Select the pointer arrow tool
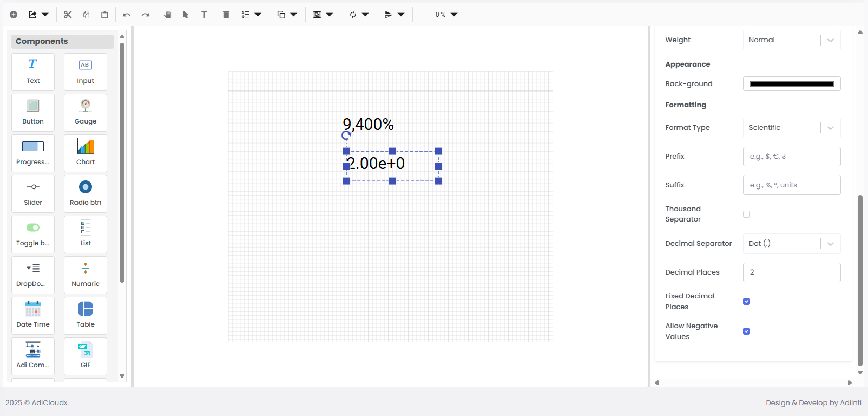The width and height of the screenshot is (868, 416). pos(186,15)
